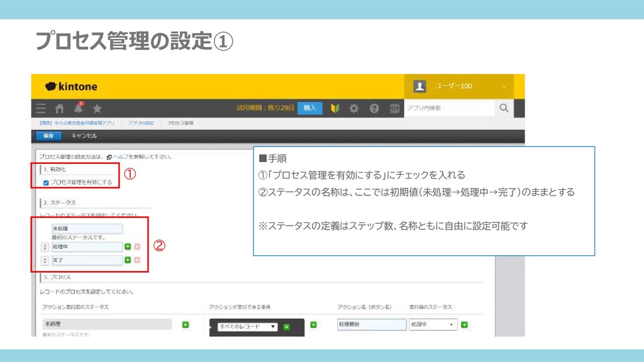Open the help question mark icon
The image size is (644, 362).
374,108
